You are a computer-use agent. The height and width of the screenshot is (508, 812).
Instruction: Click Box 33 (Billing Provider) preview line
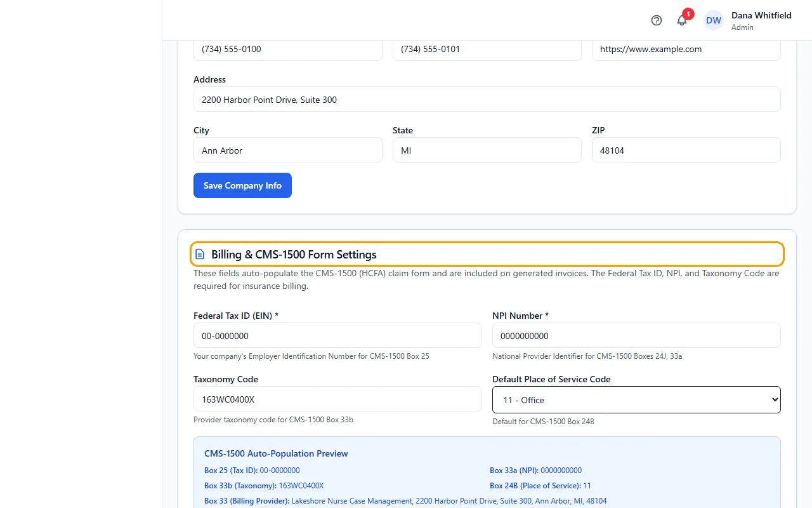click(x=405, y=501)
